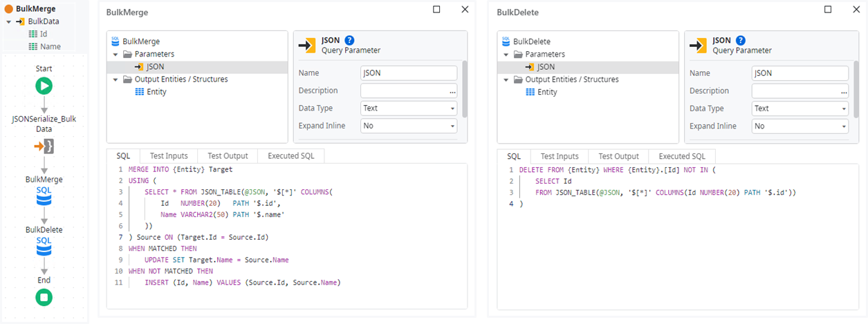This screenshot has height=324, width=868.
Task: Click the BulkDelete SQL tree root icon
Action: 506,41
